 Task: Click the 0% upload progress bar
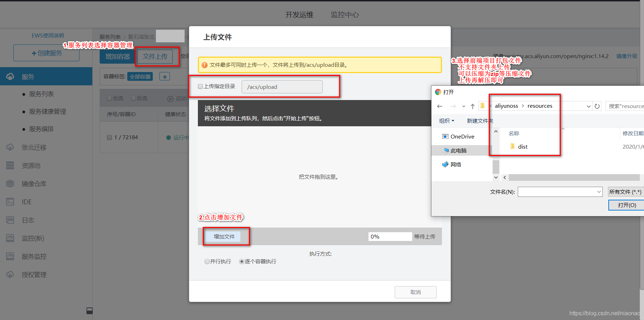pos(390,236)
